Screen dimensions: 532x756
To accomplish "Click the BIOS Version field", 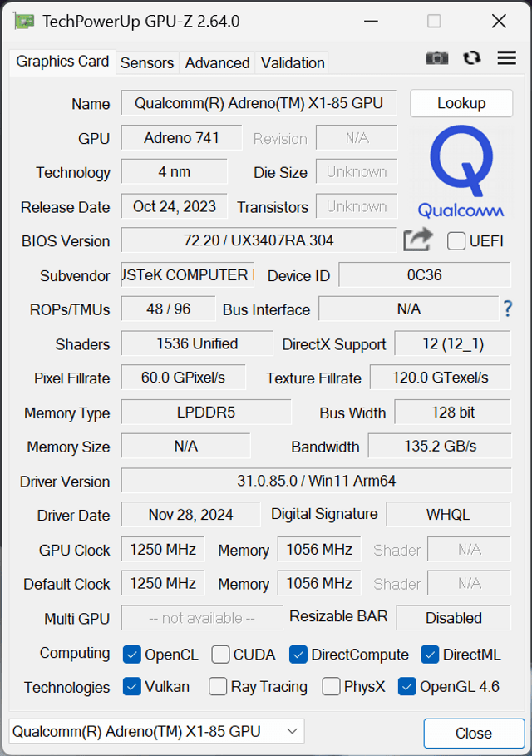I will 259,240.
